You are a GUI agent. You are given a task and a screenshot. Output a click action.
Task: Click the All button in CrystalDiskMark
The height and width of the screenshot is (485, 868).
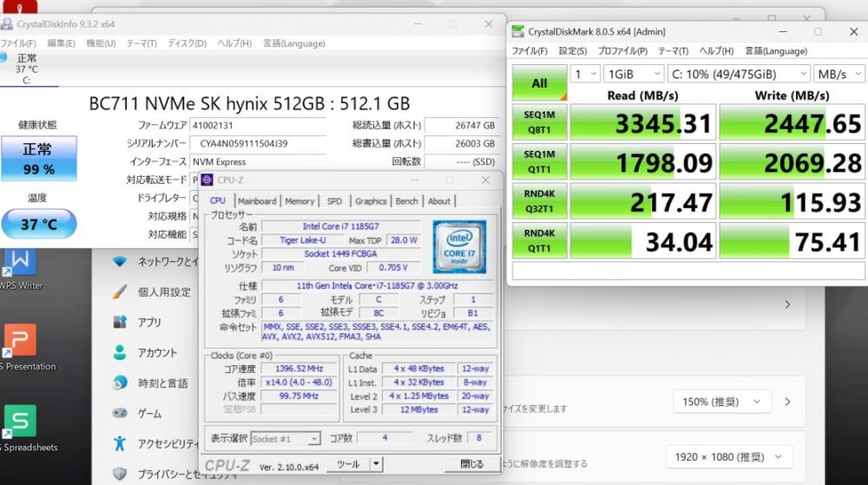tap(539, 83)
